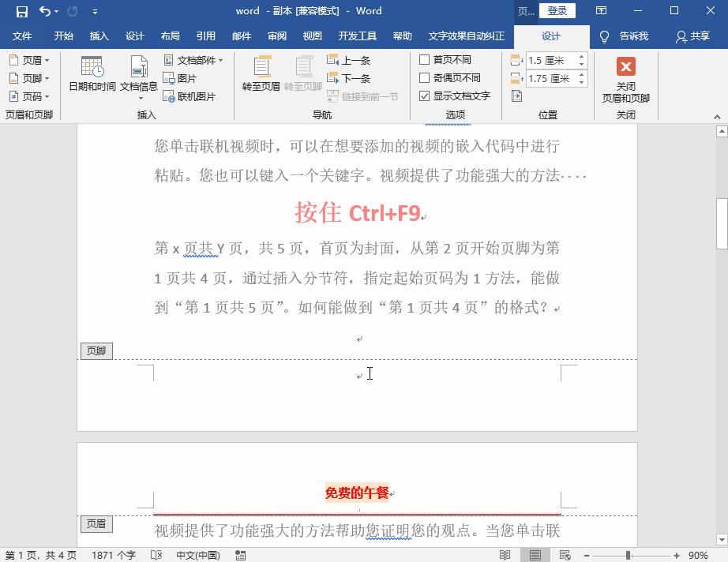The height and width of the screenshot is (562, 728).
Task: Open the Page Number (页码) dropdown
Action: (x=28, y=96)
